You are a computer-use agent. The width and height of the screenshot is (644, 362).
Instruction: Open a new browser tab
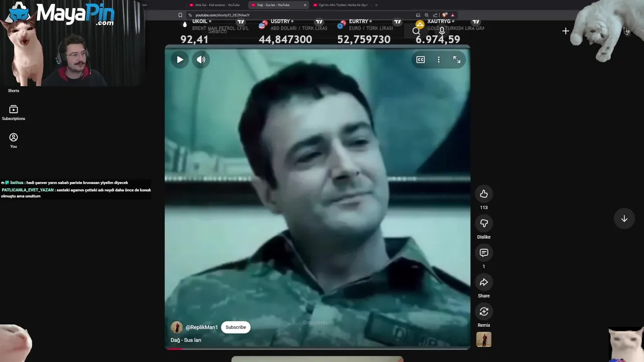pyautogui.click(x=376, y=5)
